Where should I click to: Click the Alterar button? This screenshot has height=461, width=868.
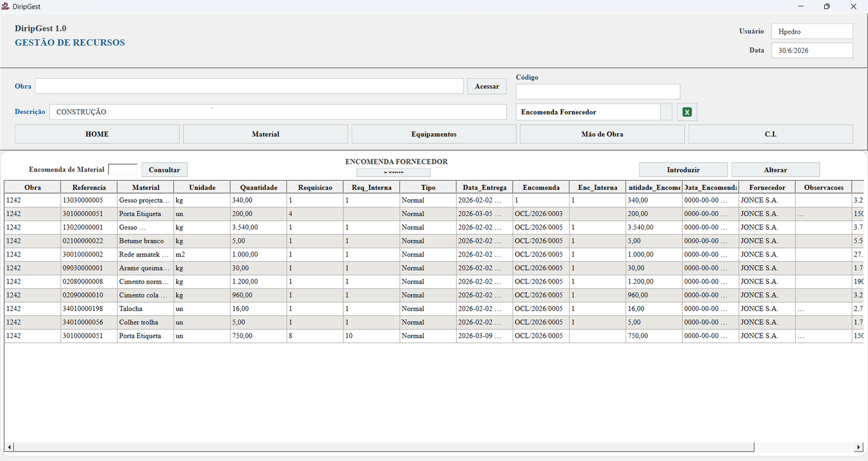pos(776,170)
